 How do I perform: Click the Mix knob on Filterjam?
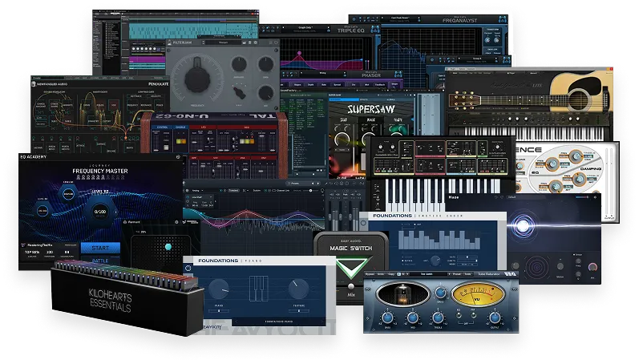[265, 93]
